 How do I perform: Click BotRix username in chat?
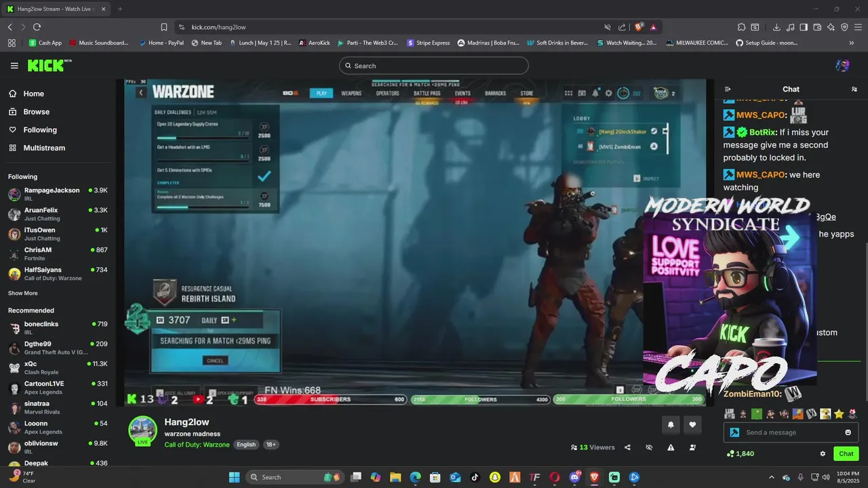coord(763,132)
